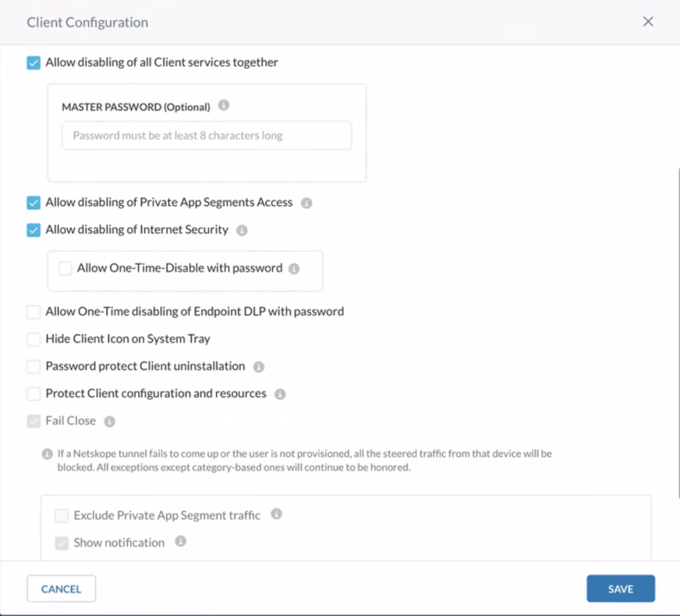The height and width of the screenshot is (616, 680).
Task: Enable Allow One-Time-Disable with password
Action: pos(65,268)
